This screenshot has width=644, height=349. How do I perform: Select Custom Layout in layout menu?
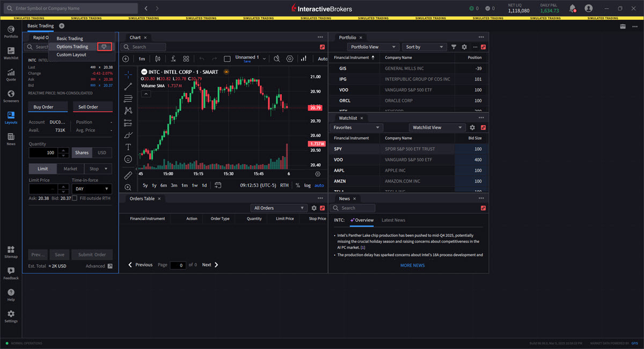tap(71, 55)
